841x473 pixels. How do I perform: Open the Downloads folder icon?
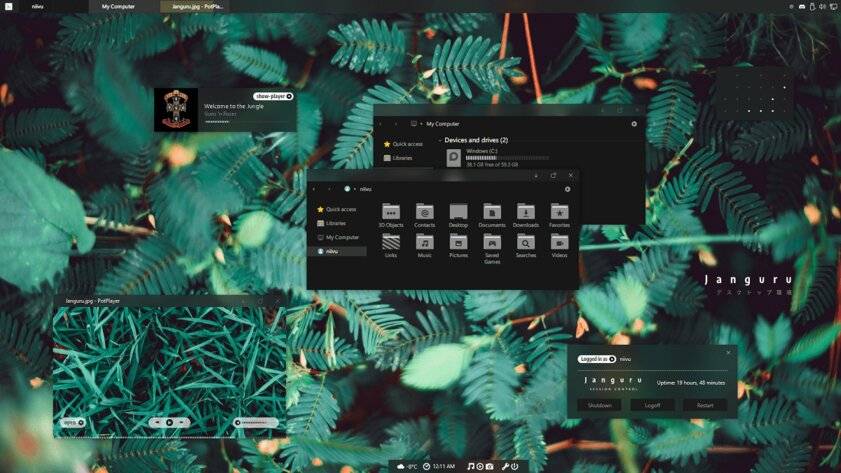click(x=526, y=212)
